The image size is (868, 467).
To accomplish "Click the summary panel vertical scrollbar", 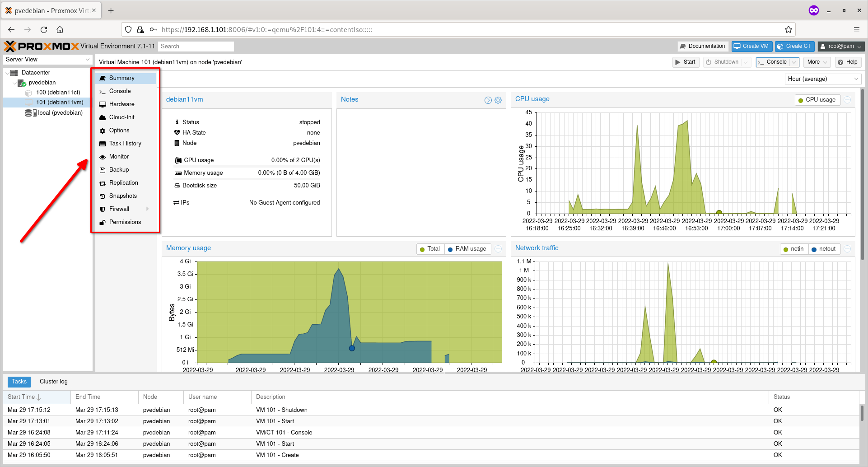I will [x=863, y=174].
